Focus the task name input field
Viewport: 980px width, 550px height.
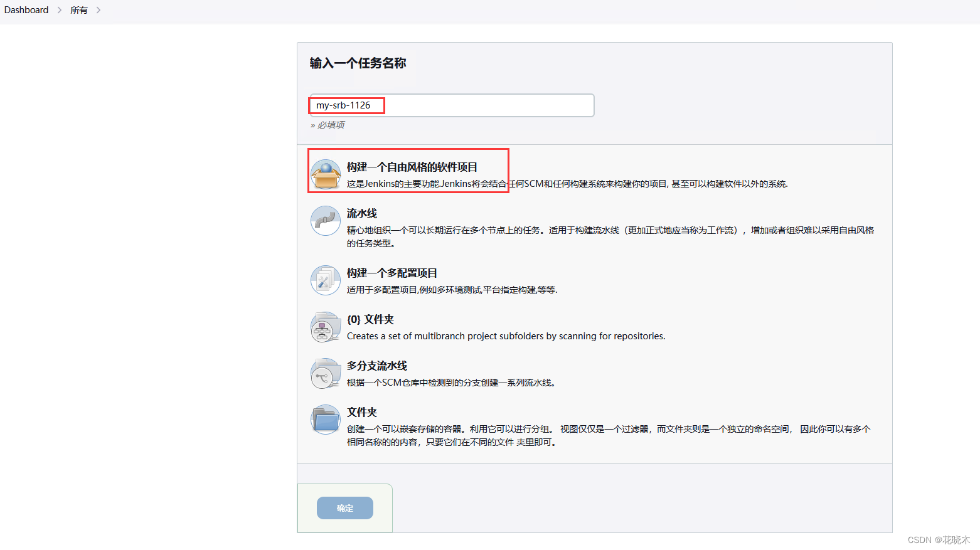452,105
